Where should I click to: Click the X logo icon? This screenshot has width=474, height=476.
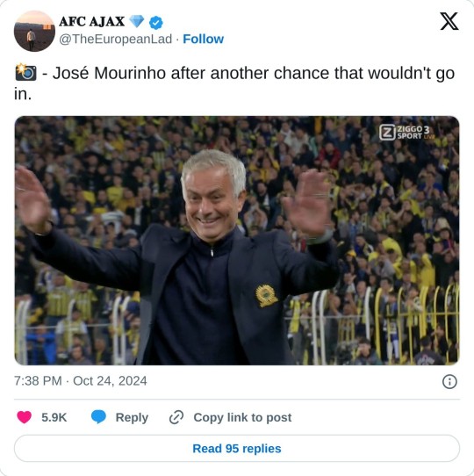click(449, 21)
